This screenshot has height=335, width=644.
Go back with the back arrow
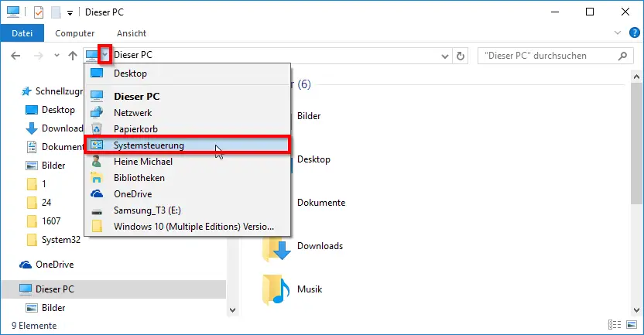tap(15, 56)
